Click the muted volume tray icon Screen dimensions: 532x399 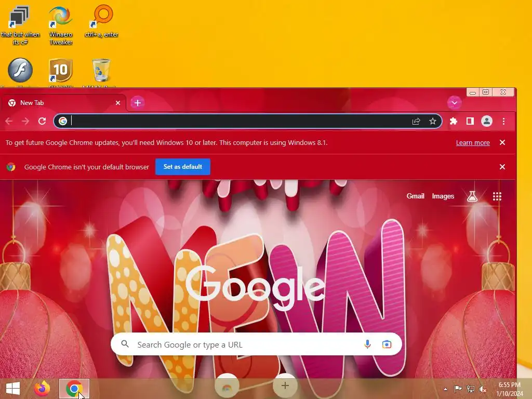pos(483,389)
